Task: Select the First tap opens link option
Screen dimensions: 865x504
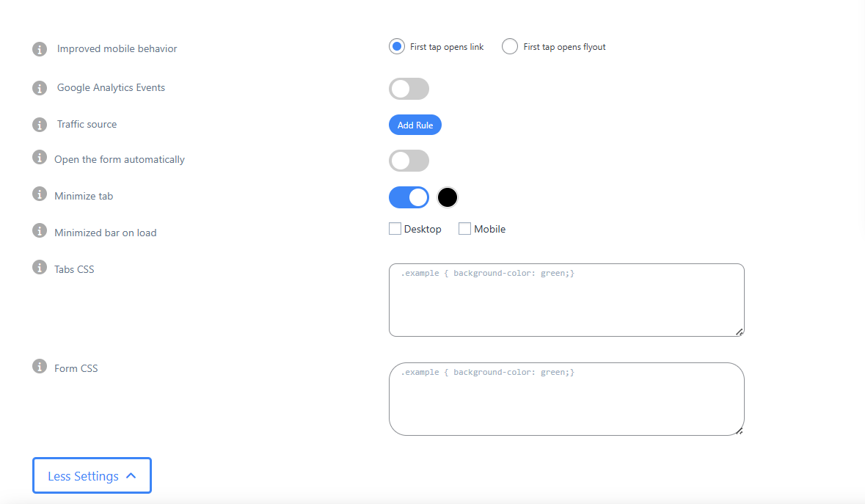Action: (x=396, y=47)
